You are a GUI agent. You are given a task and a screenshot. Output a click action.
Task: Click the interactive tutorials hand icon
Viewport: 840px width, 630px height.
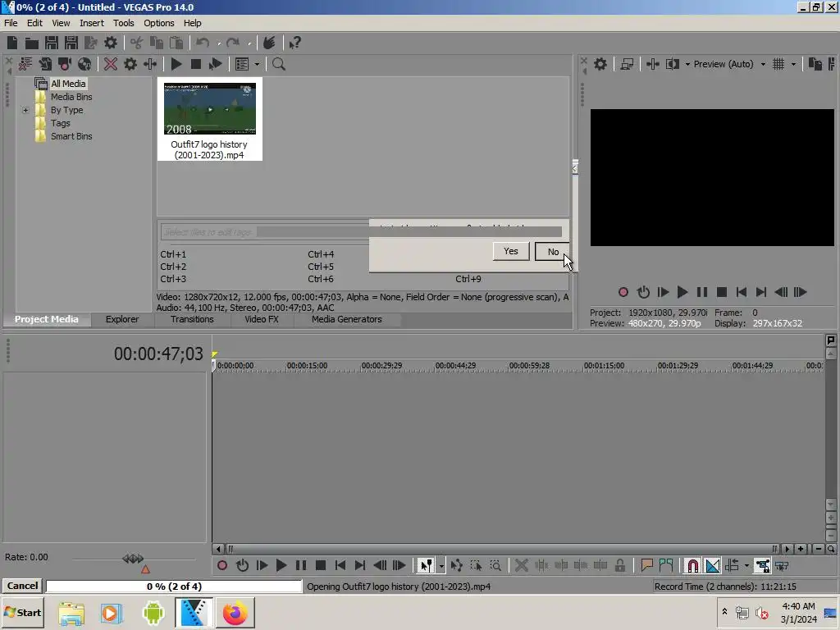tap(269, 43)
